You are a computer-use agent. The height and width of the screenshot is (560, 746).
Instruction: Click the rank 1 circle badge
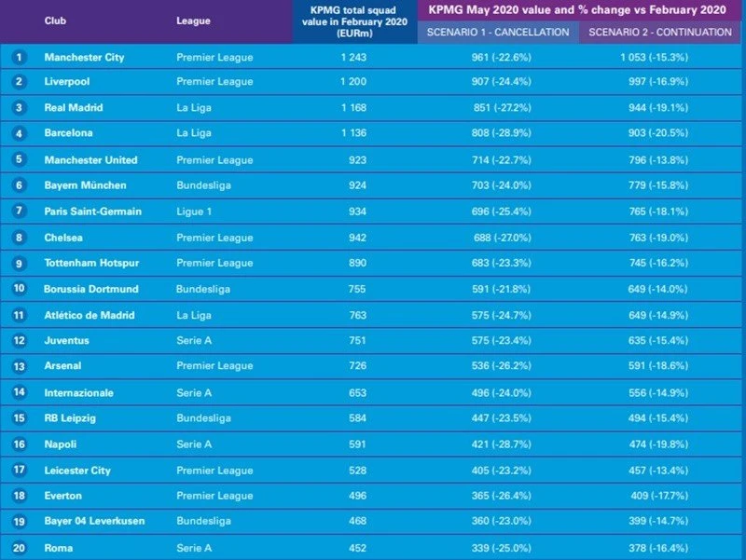coord(18,58)
